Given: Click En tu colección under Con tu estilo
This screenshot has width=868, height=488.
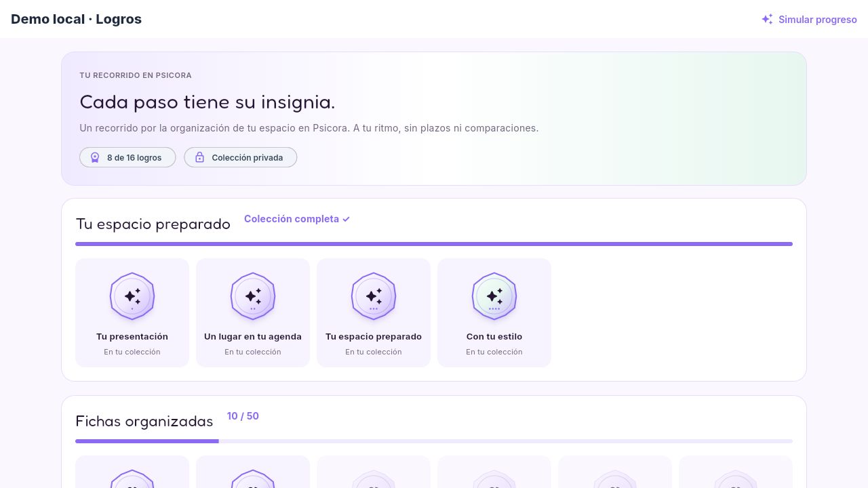Looking at the screenshot, I should coord(494,352).
